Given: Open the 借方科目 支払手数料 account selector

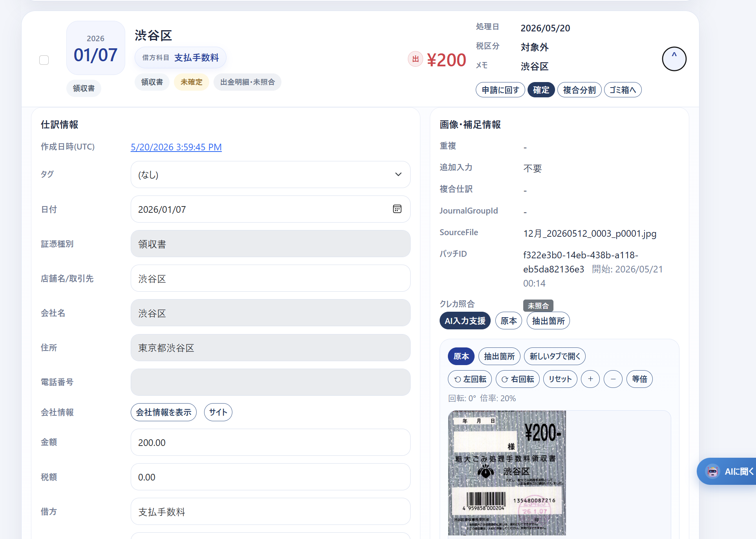Looking at the screenshot, I should 181,58.
